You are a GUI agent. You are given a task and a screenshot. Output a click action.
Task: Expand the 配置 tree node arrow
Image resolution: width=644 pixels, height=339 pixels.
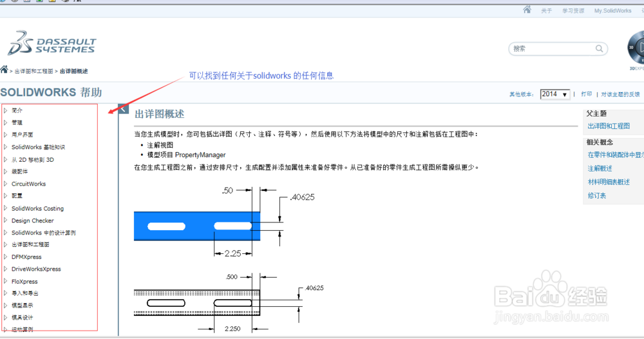coord(5,195)
